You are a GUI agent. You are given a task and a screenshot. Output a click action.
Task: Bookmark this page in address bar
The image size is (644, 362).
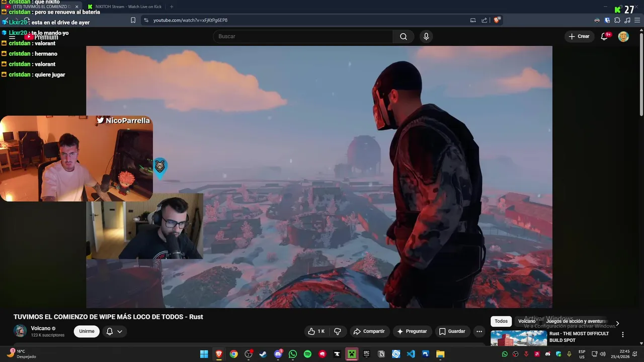click(x=133, y=20)
